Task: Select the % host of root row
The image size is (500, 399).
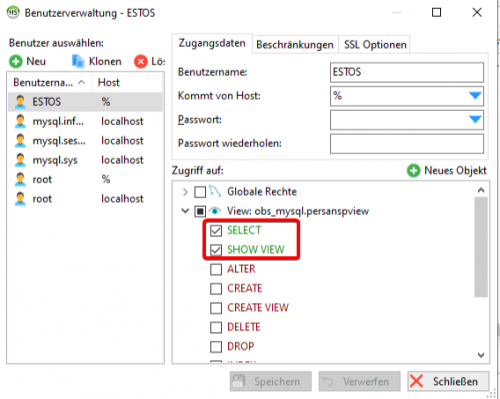Action: coord(106,179)
